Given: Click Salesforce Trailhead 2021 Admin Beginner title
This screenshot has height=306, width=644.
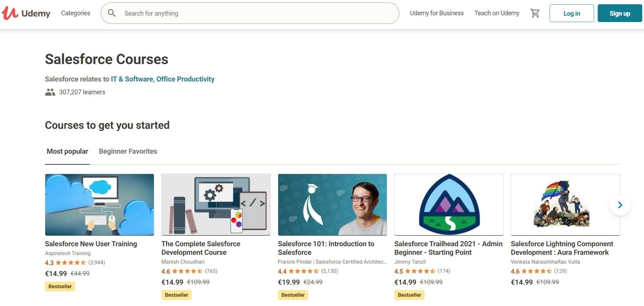Looking at the screenshot, I should pyautogui.click(x=448, y=248).
